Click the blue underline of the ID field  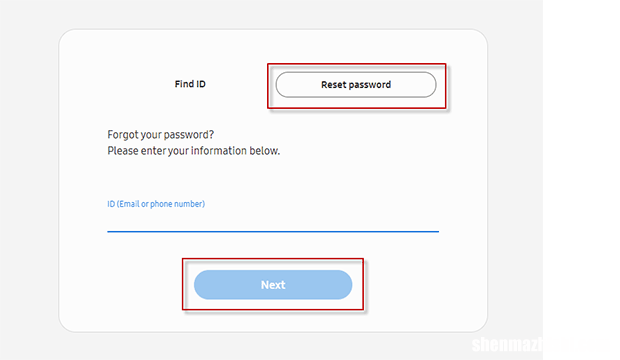273,231
